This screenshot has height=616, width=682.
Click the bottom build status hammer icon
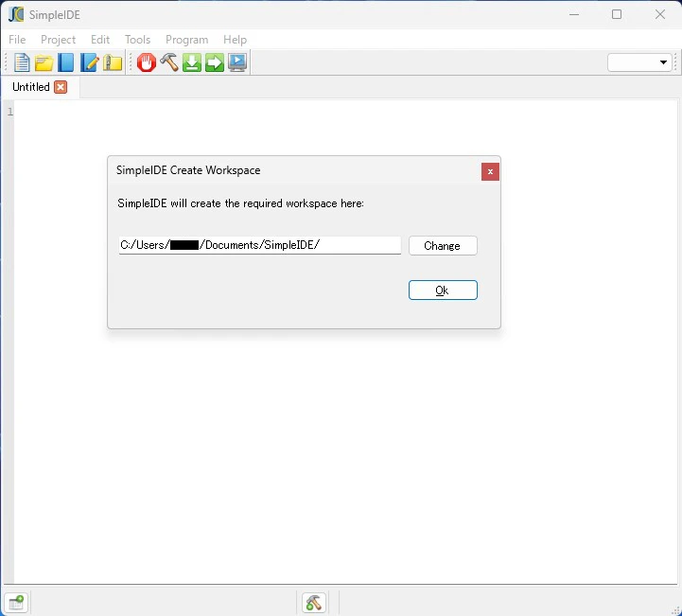[x=314, y=603]
